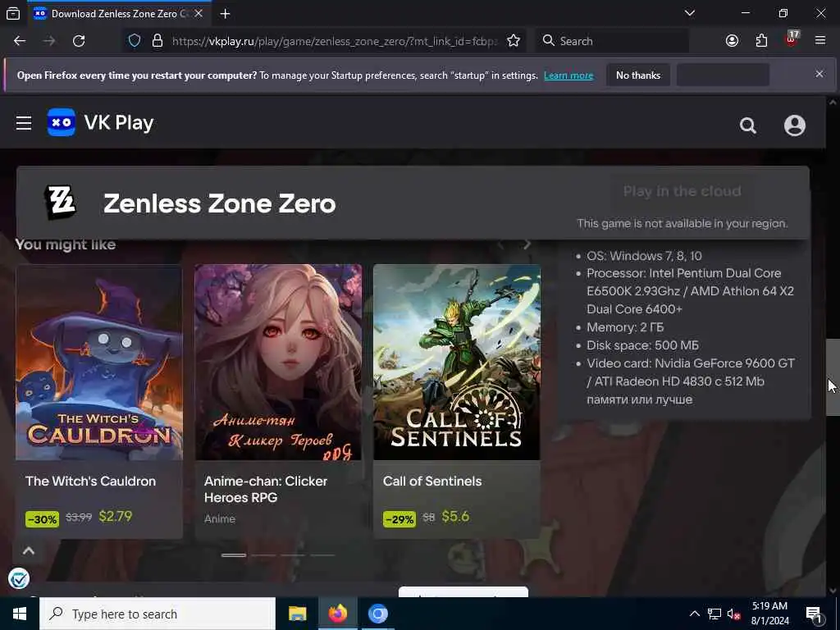Open the Chromium browser taskbar icon

[x=377, y=614]
